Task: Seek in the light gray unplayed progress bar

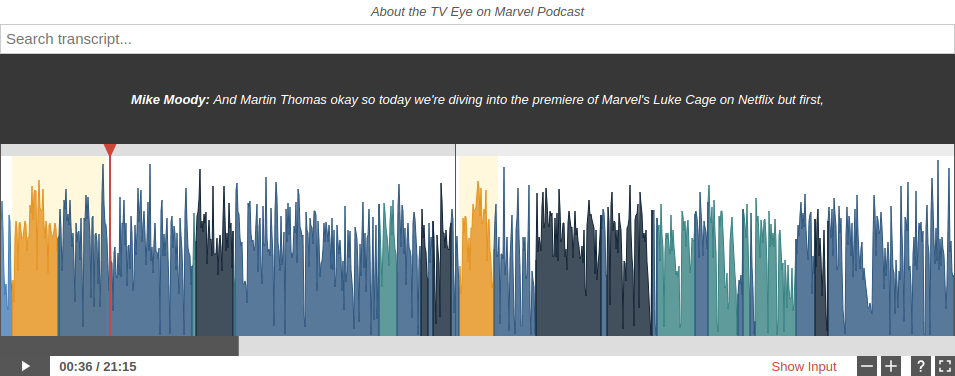Action: click(597, 346)
